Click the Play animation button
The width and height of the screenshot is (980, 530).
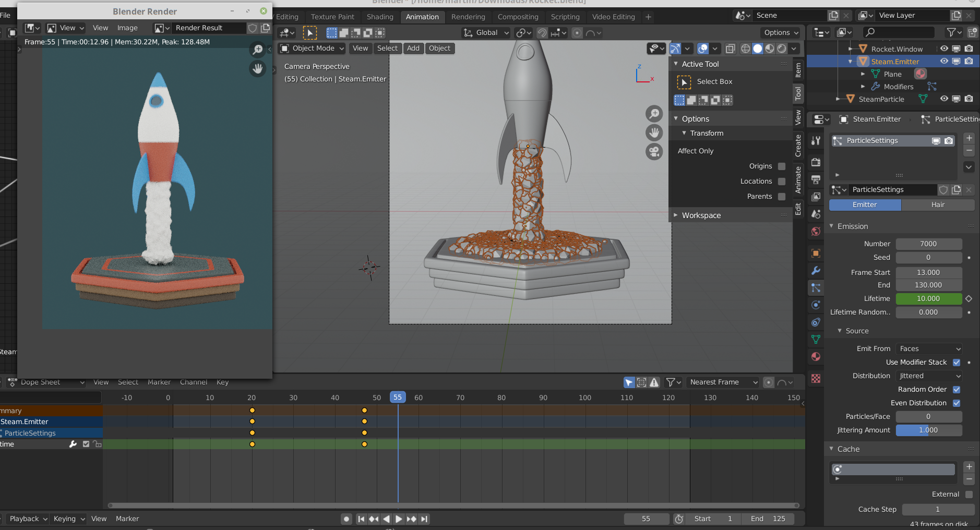click(x=399, y=519)
